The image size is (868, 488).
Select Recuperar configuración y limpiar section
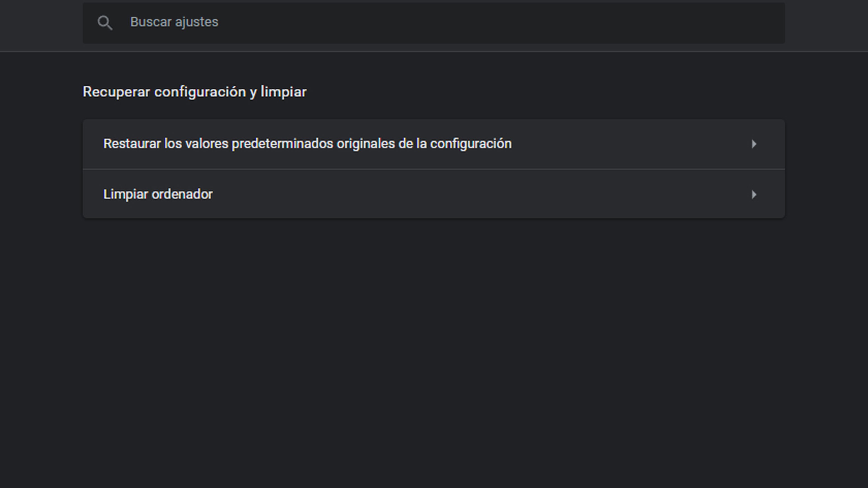(194, 91)
